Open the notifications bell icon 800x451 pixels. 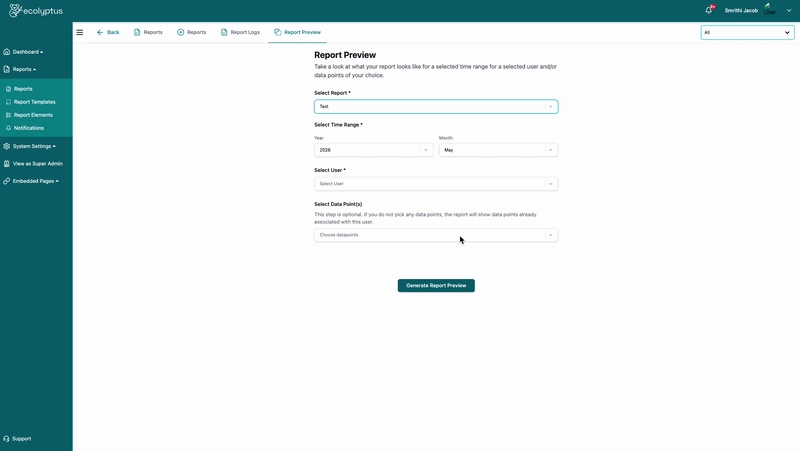tap(709, 10)
